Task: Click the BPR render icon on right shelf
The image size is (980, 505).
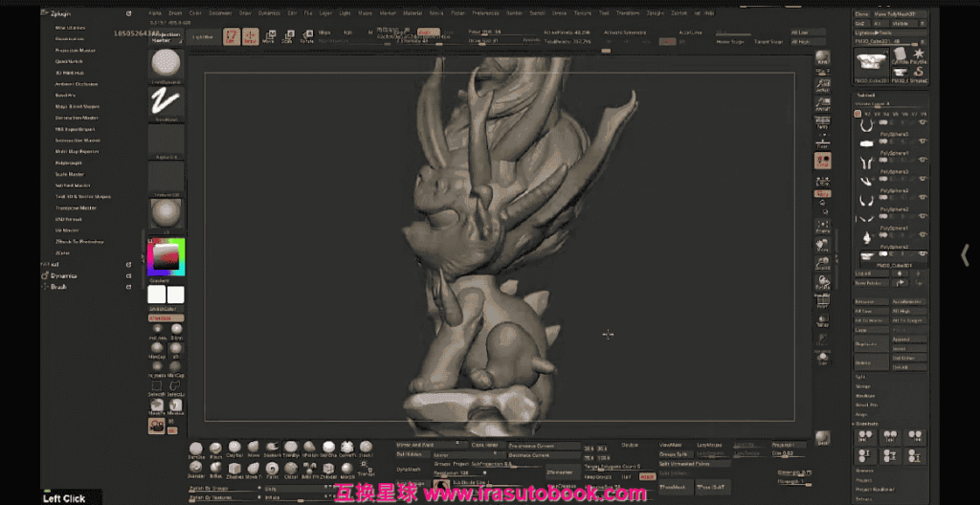Action: [x=823, y=58]
